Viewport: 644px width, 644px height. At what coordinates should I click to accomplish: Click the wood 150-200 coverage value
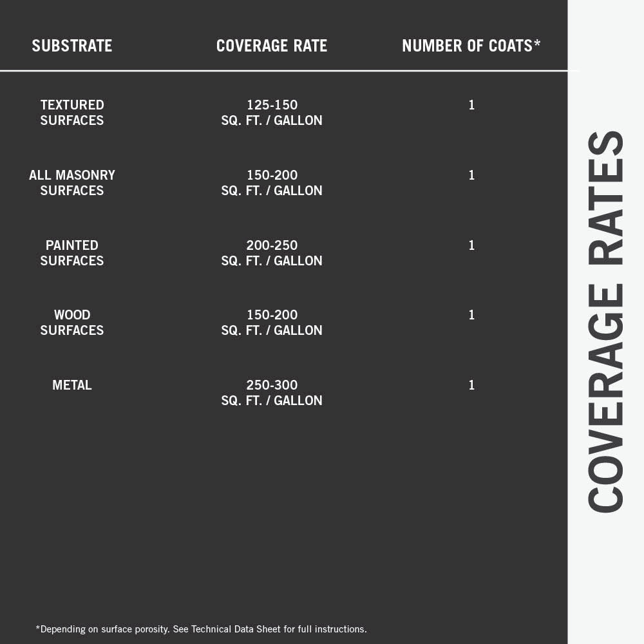pos(272,323)
